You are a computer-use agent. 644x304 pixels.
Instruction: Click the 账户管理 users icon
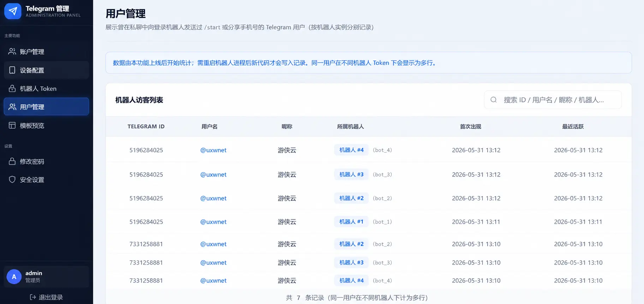[12, 51]
